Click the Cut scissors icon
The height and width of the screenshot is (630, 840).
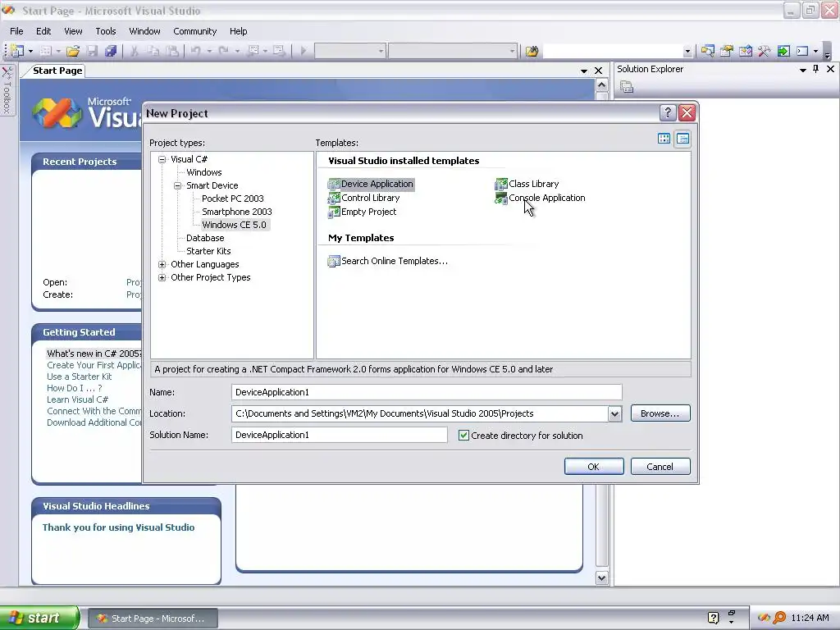click(x=134, y=51)
